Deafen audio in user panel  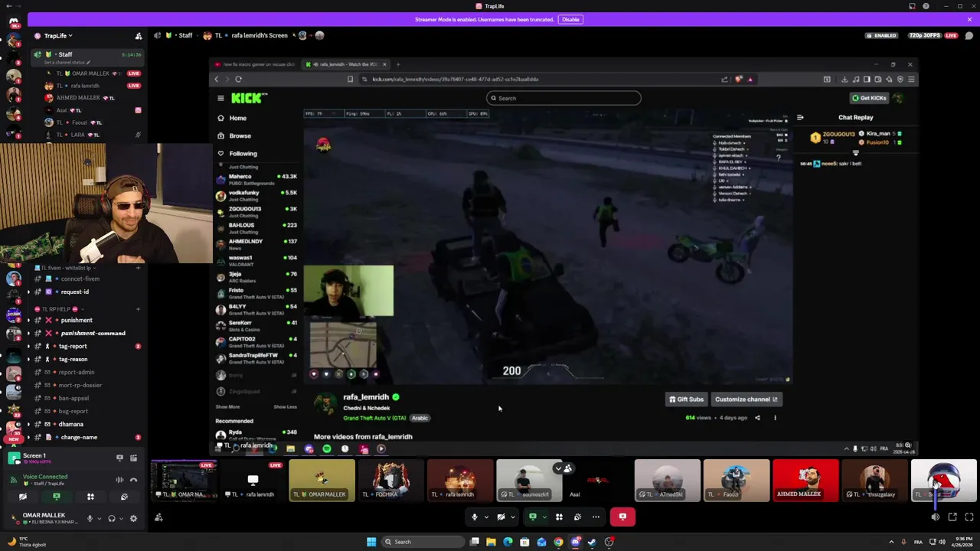[112, 518]
